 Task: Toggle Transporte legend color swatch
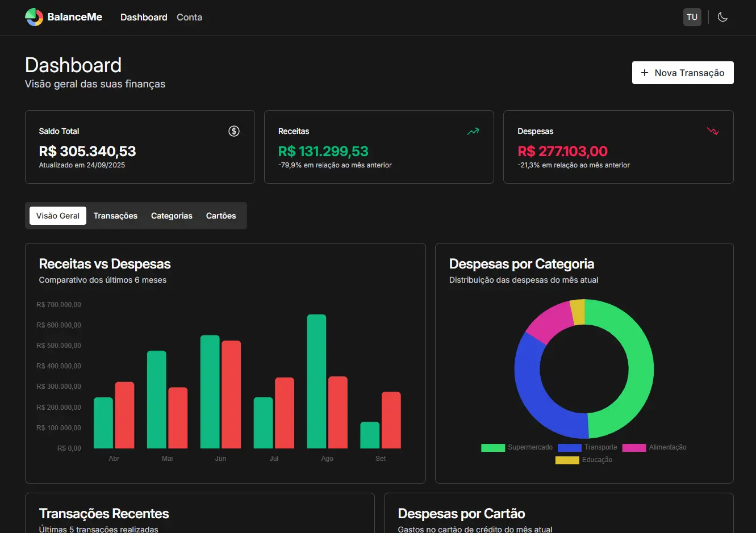pos(569,447)
